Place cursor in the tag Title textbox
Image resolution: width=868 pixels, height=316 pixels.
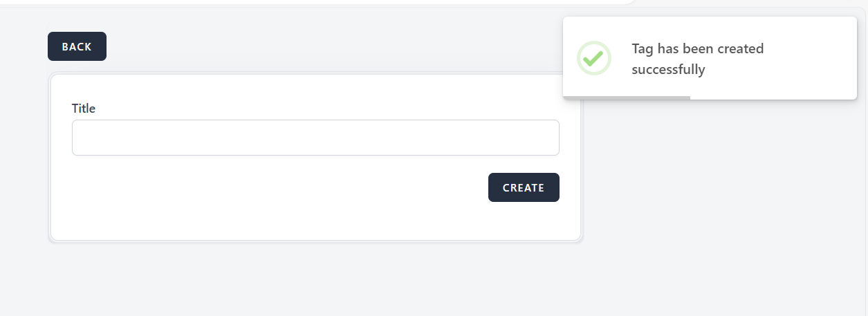pyautogui.click(x=315, y=138)
